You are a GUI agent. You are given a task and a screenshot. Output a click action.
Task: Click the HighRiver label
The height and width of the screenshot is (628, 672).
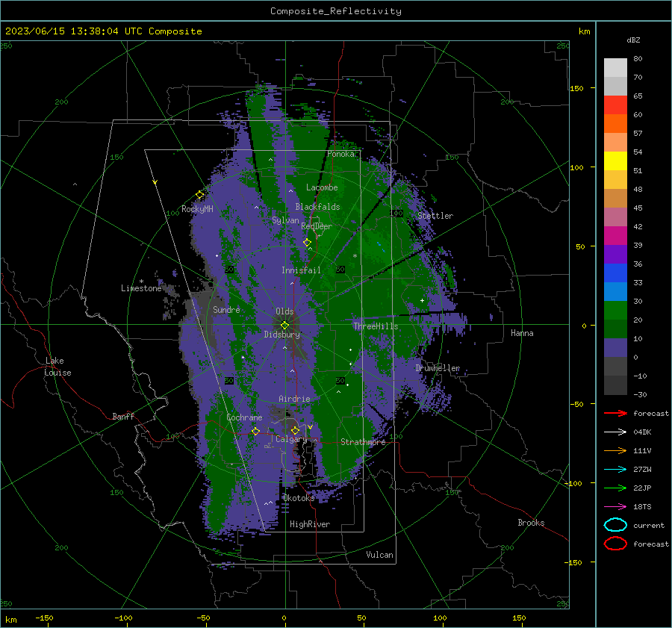(x=309, y=524)
